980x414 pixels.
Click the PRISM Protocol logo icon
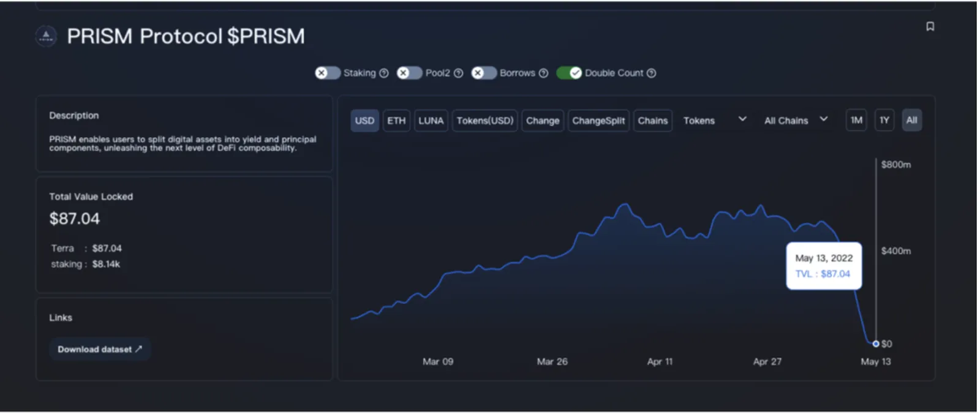coord(46,36)
